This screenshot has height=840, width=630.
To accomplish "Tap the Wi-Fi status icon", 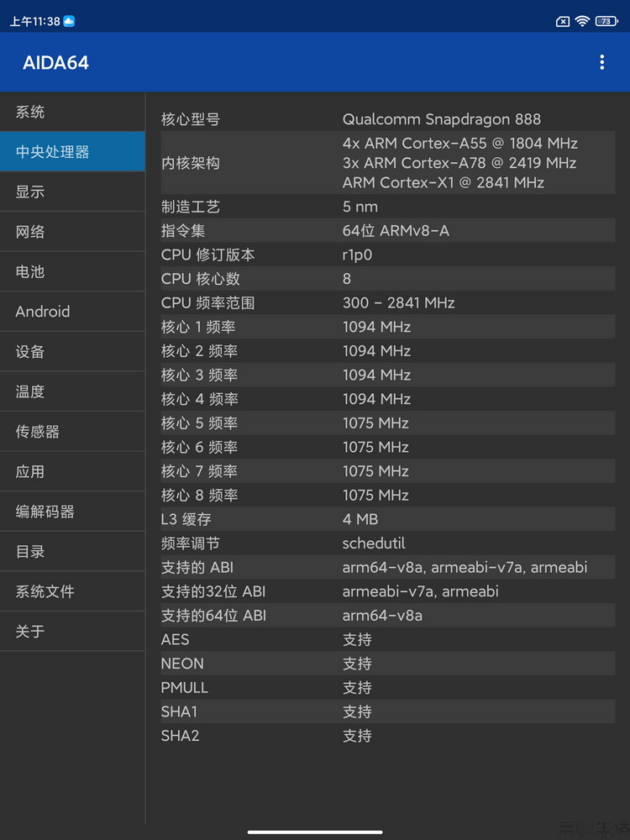I will (582, 21).
